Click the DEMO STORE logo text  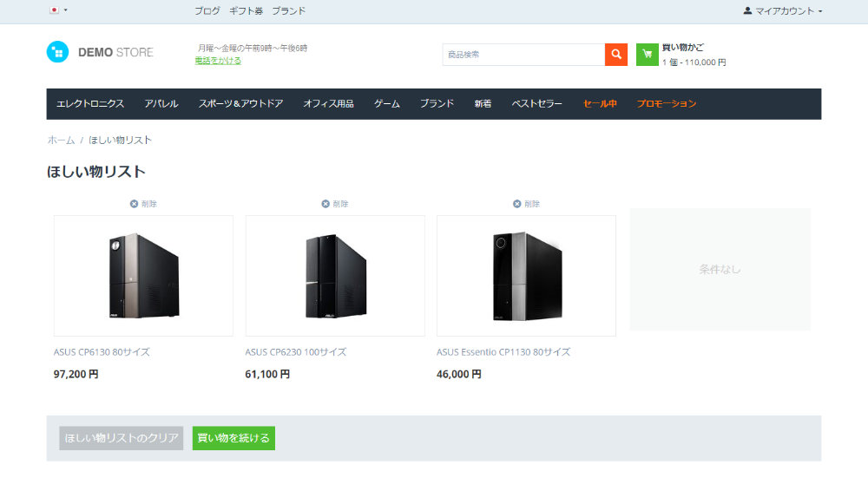click(115, 52)
